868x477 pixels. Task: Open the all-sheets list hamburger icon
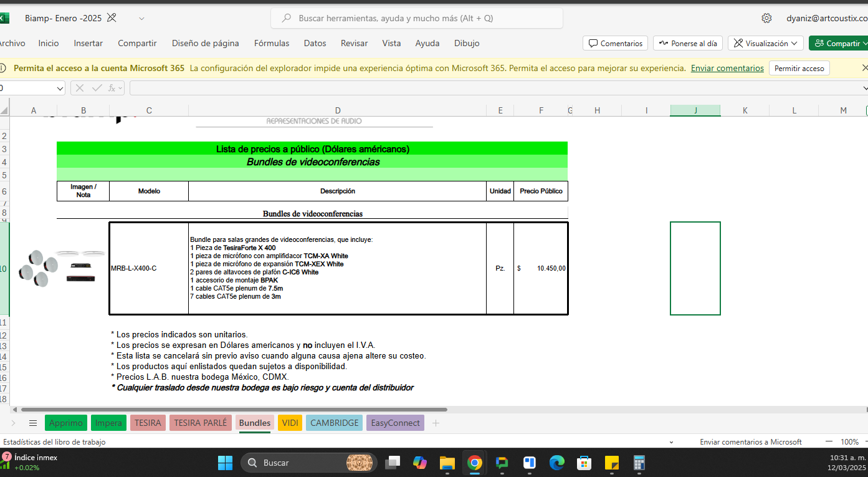[33, 423]
